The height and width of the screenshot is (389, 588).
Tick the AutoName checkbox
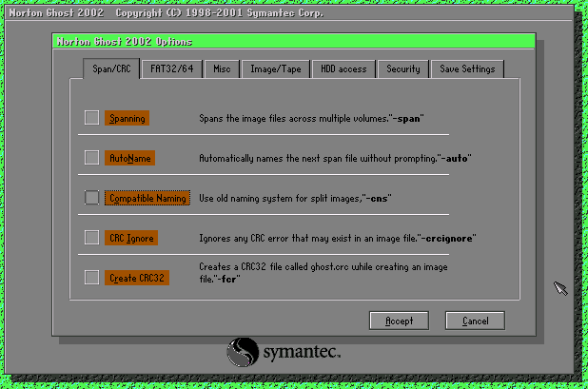pos(91,157)
